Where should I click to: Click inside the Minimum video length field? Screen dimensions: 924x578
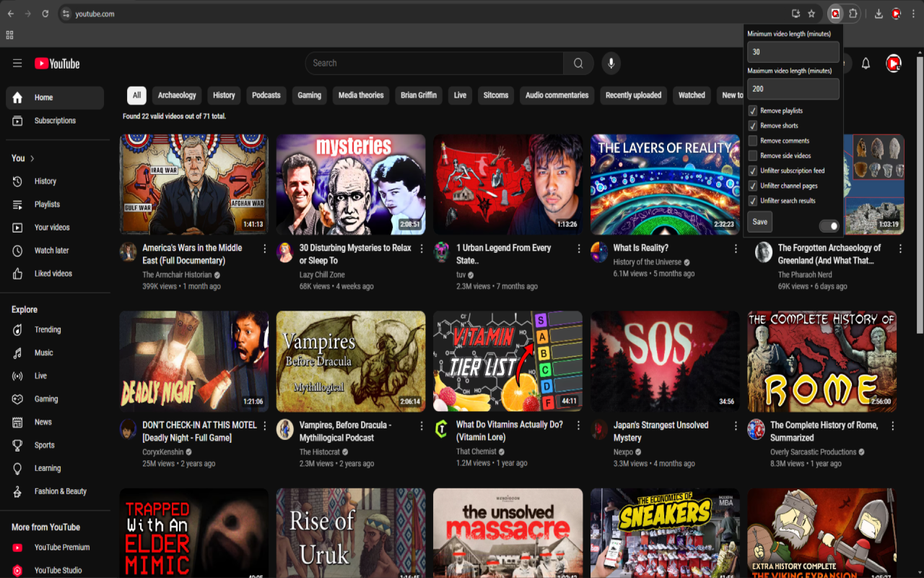coord(793,51)
